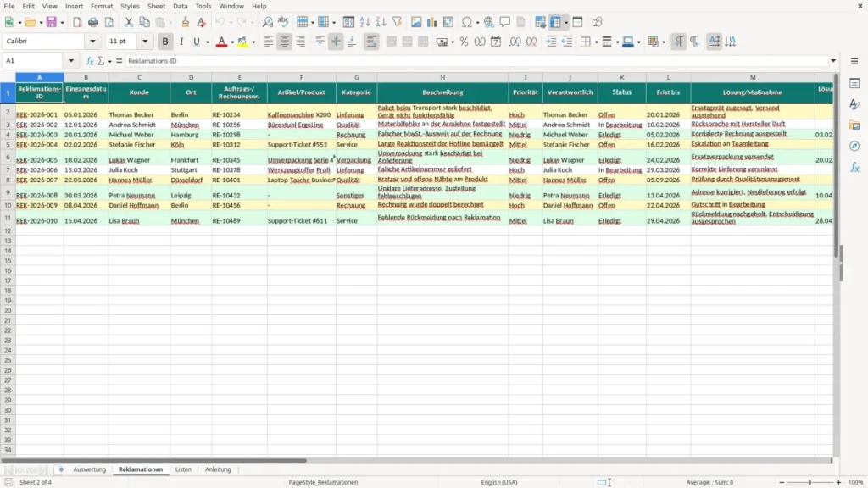Sort descending

[x=381, y=22]
